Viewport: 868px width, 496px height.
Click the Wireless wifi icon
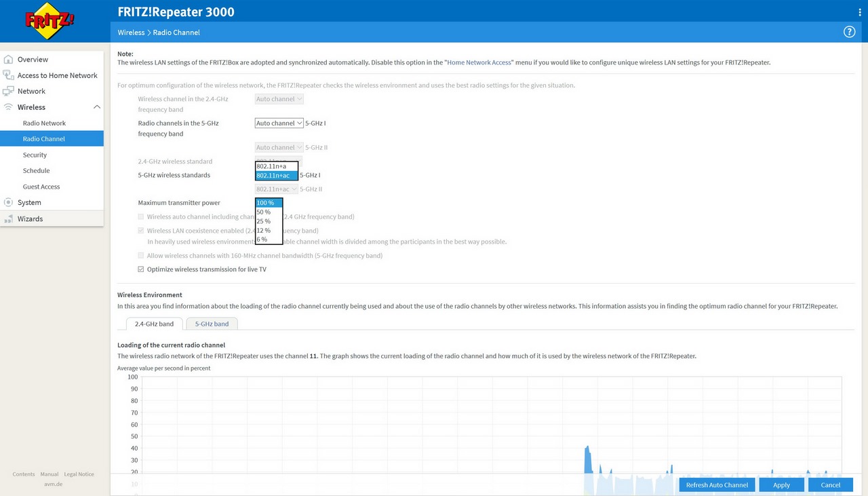click(x=8, y=107)
